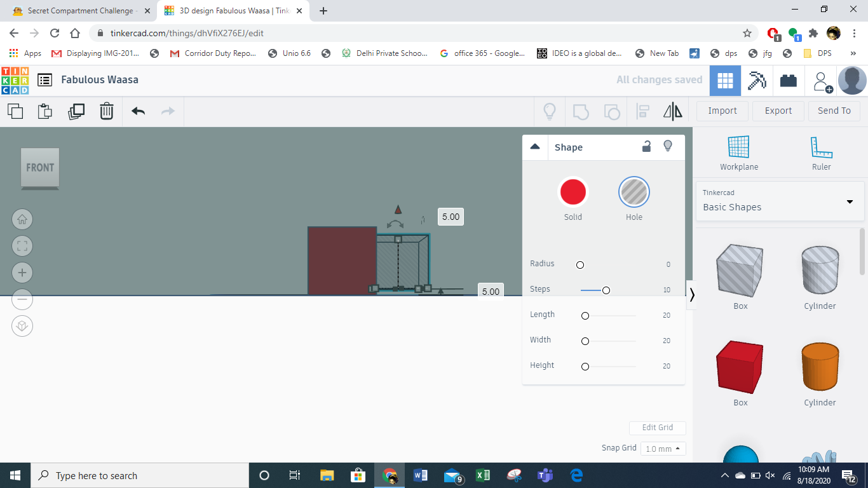The height and width of the screenshot is (488, 868).
Task: Adjust the Radius slider handle
Action: 580,265
